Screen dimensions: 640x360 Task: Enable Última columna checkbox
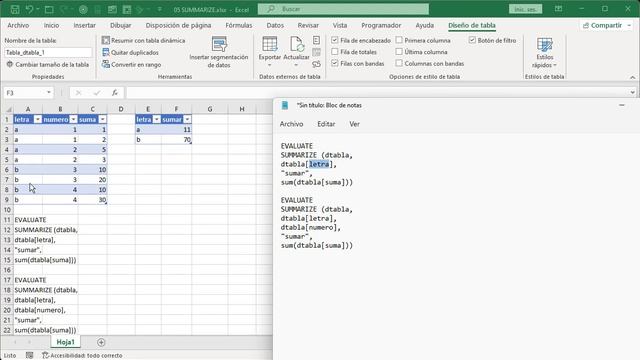399,52
